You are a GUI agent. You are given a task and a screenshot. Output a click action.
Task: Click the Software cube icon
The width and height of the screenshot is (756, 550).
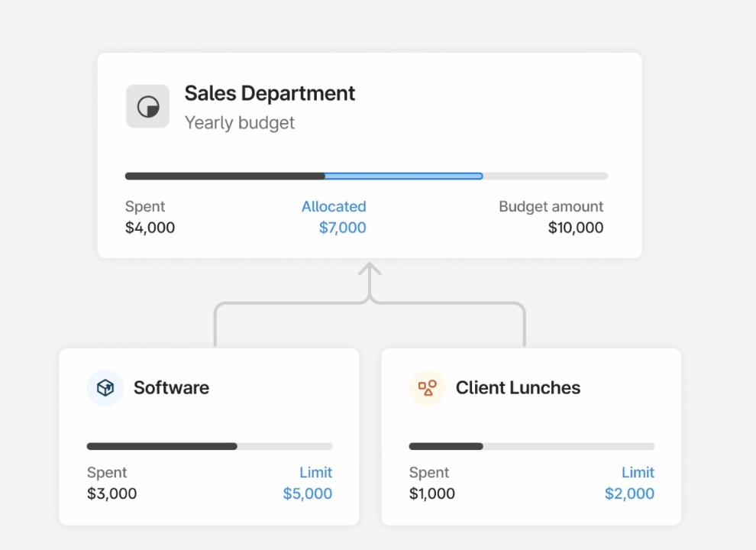click(105, 388)
